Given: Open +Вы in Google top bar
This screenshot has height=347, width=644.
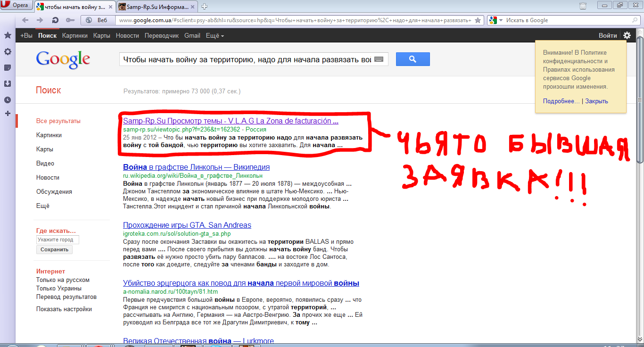Looking at the screenshot, I should [26, 35].
